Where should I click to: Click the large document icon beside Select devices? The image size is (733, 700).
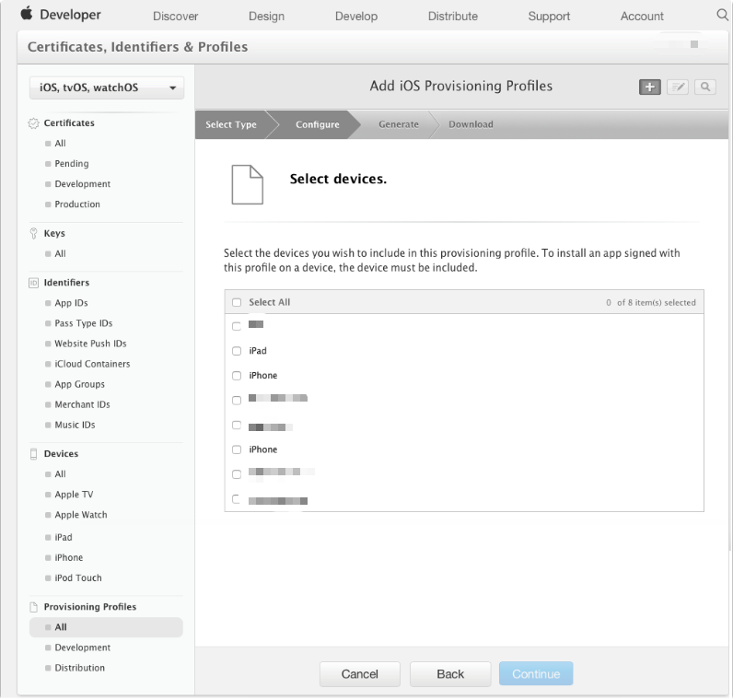248,185
